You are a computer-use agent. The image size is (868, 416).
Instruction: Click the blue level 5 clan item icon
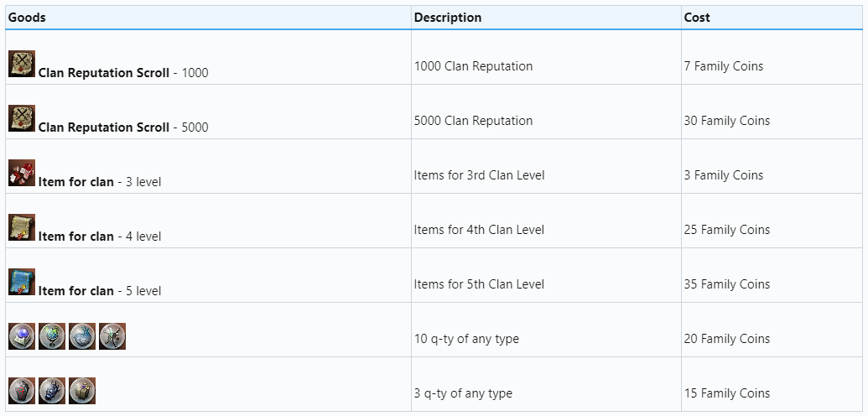pyautogui.click(x=22, y=282)
